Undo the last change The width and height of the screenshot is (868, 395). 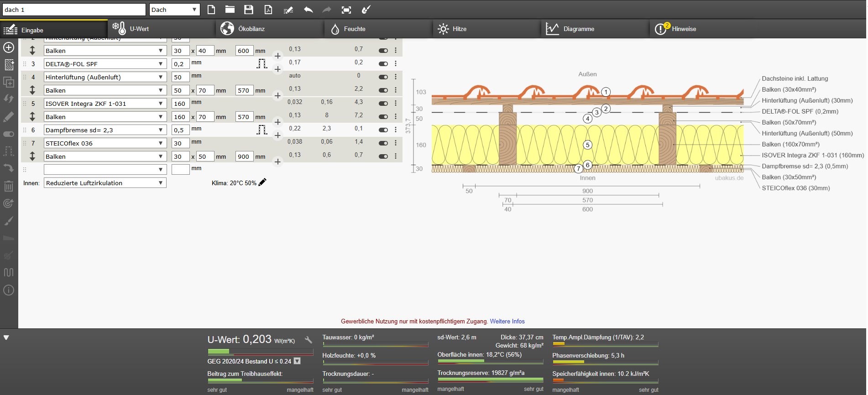point(309,10)
